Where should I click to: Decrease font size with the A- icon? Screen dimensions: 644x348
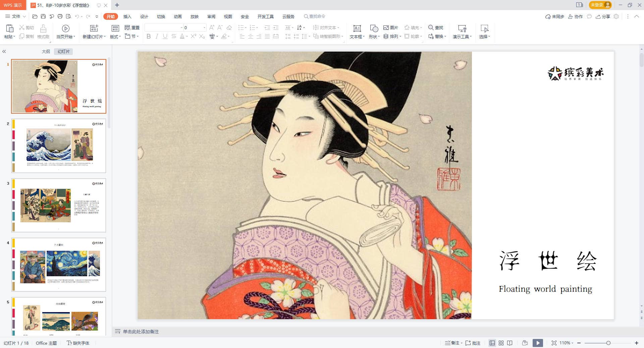pos(220,27)
